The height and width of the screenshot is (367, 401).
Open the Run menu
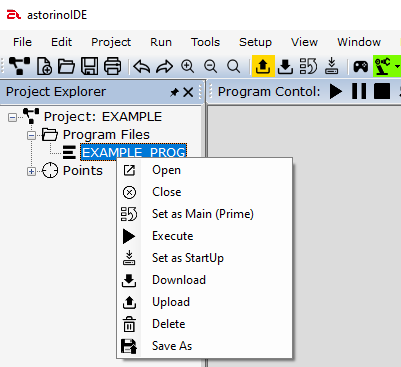[161, 42]
